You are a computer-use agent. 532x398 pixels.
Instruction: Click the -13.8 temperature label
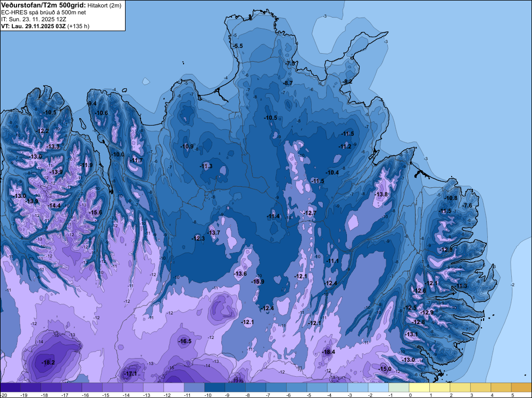381,194
